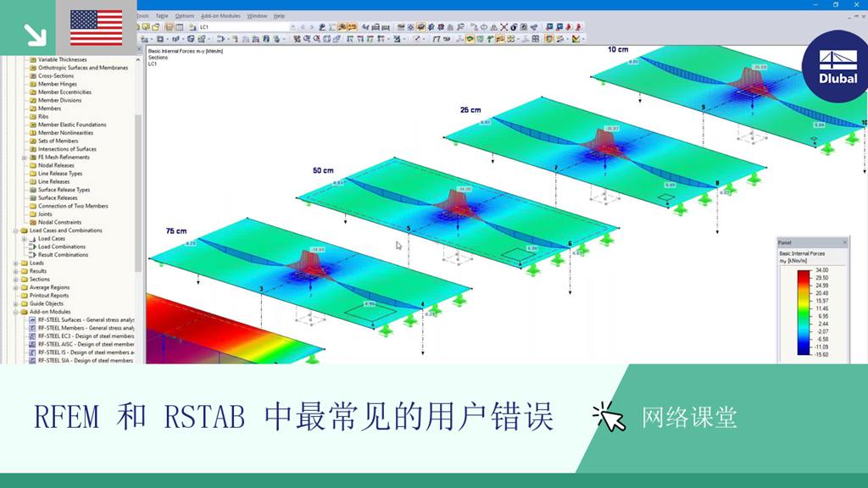Click the yellow four-squares icon in second toolbar

510,39
